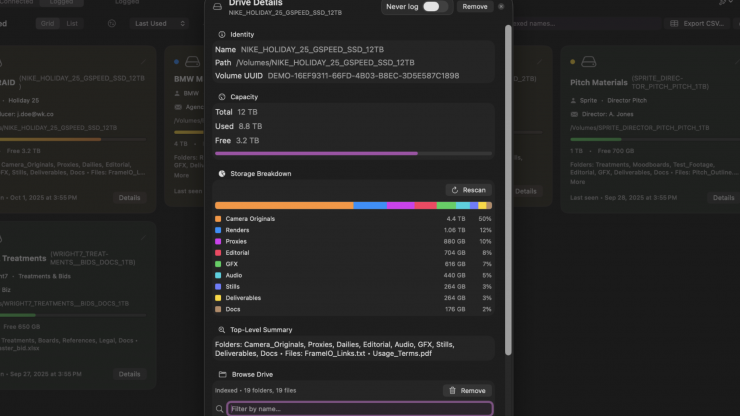Click the cyan swatch beside Audio
This screenshot has height=416, width=740.
218,275
